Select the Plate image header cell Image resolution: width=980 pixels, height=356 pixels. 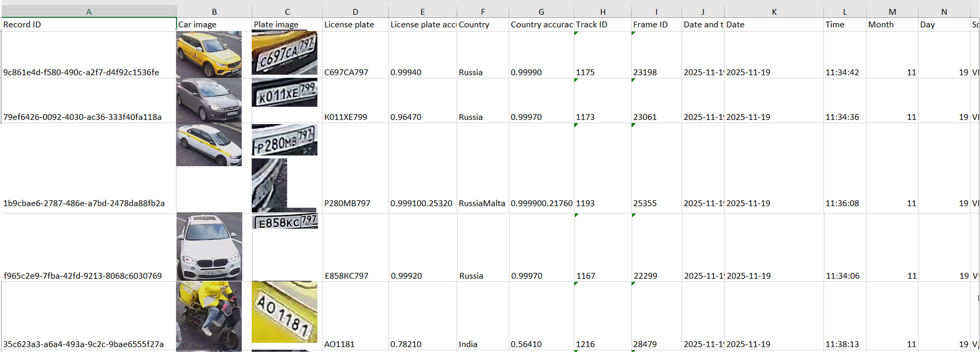[x=287, y=25]
